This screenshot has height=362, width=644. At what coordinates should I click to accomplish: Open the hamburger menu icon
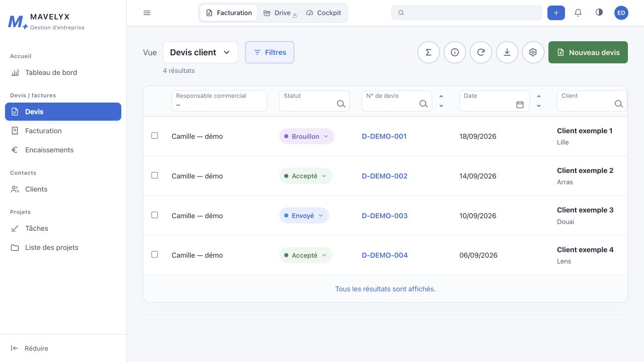point(147,13)
